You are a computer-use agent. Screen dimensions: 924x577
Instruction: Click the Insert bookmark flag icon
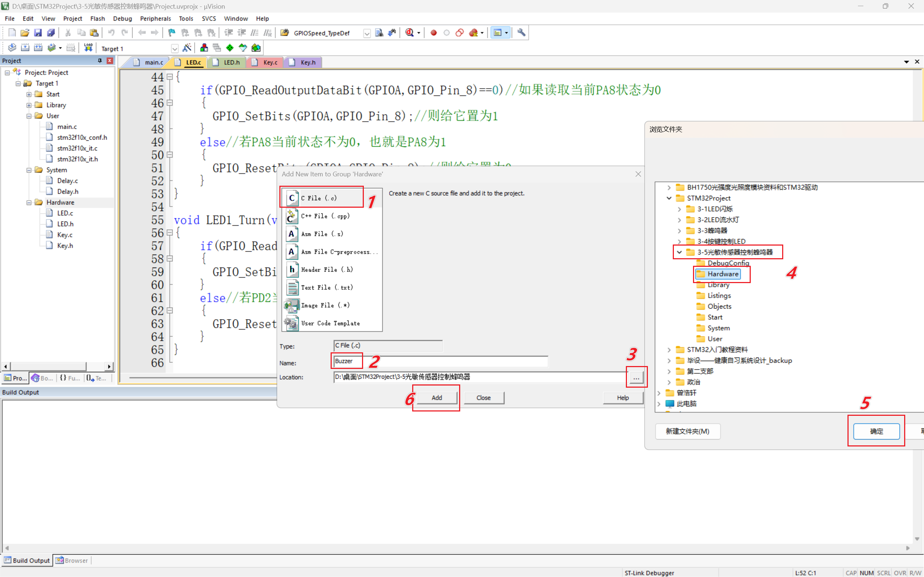172,33
